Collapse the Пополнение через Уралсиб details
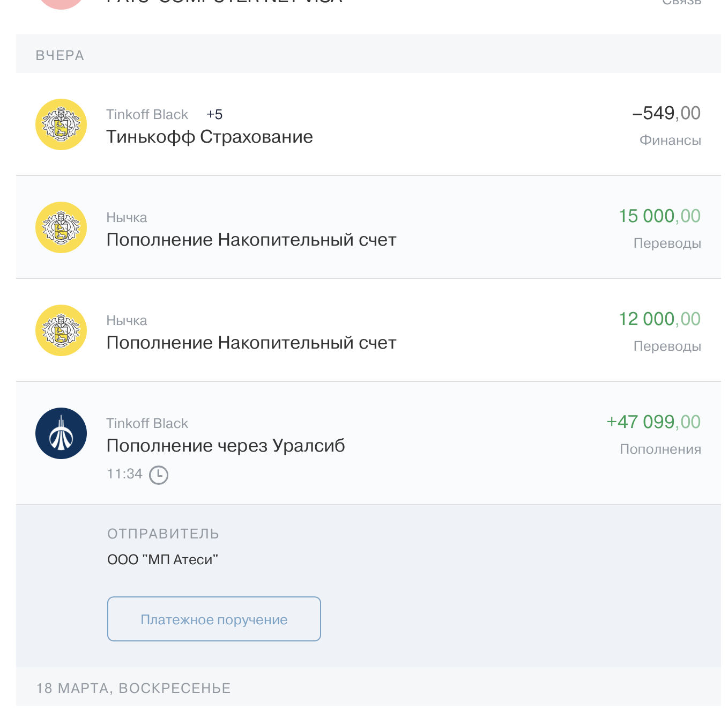Viewport: 728px width, 709px height. coord(225,446)
